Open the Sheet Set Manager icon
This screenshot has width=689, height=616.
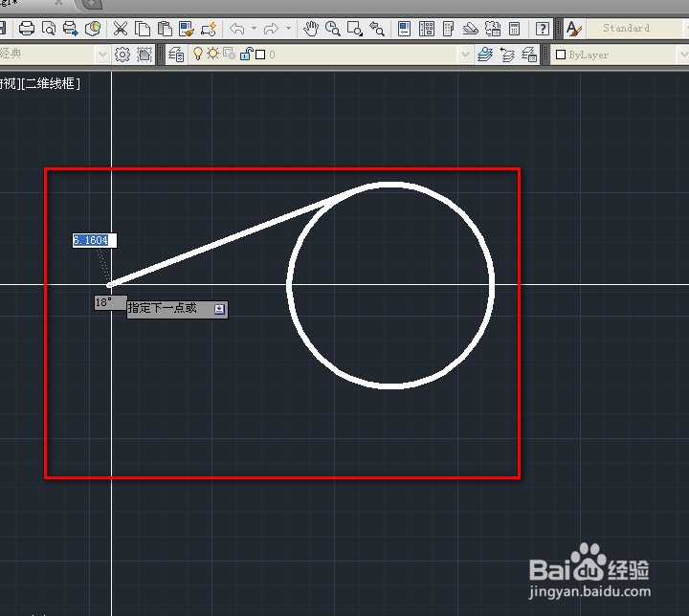[x=470, y=29]
